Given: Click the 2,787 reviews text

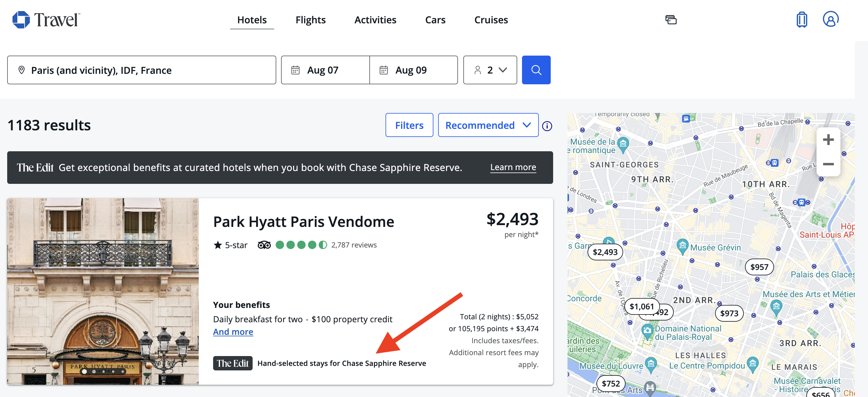Looking at the screenshot, I should point(353,245).
